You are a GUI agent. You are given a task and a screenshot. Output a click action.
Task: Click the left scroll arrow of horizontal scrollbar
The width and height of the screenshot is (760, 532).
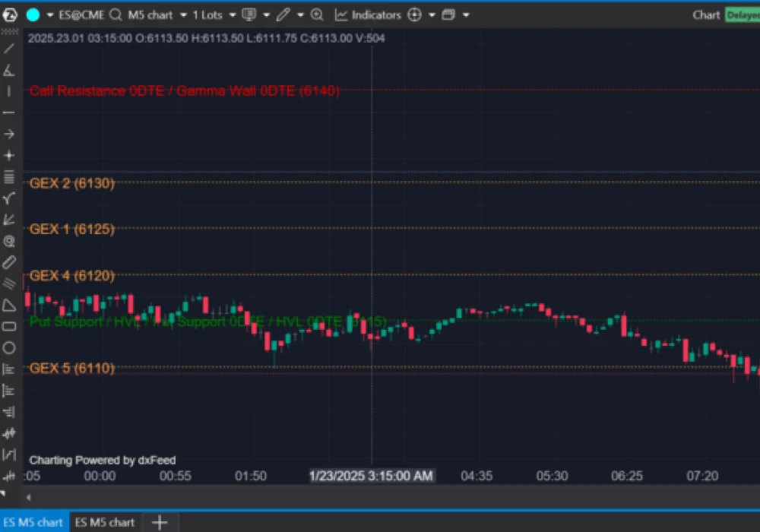[29, 497]
